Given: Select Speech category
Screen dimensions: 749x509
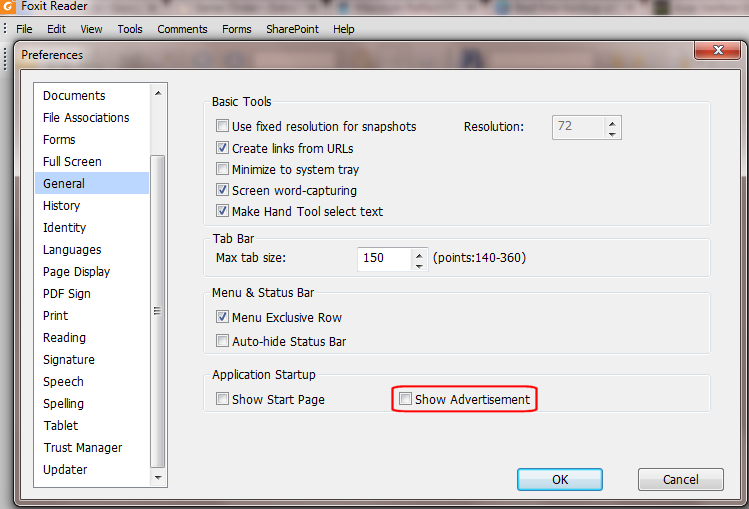Looking at the screenshot, I should pos(92,382).
